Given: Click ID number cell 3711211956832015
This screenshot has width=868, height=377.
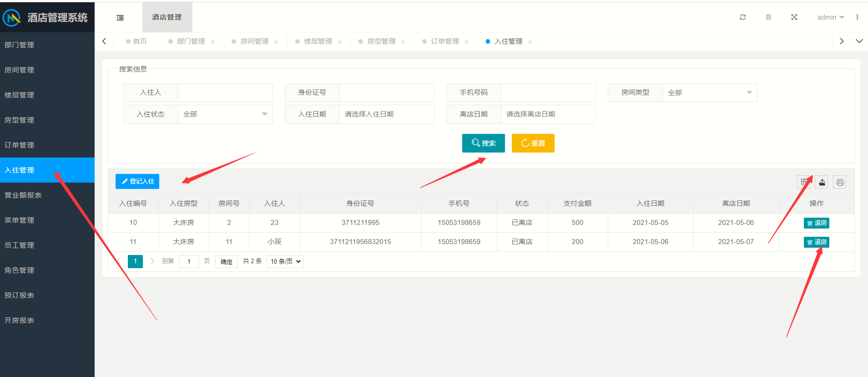Looking at the screenshot, I should (x=361, y=242).
